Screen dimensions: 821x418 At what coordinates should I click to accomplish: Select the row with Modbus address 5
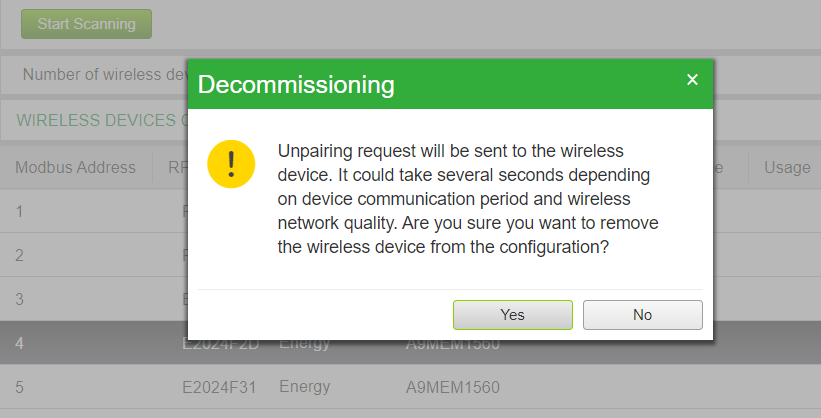(410, 387)
